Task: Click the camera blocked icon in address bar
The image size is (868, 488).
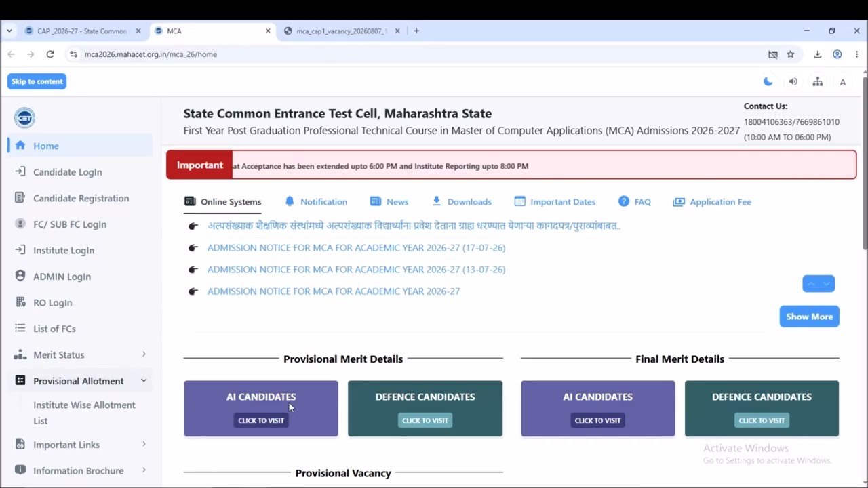Action: pos(772,54)
